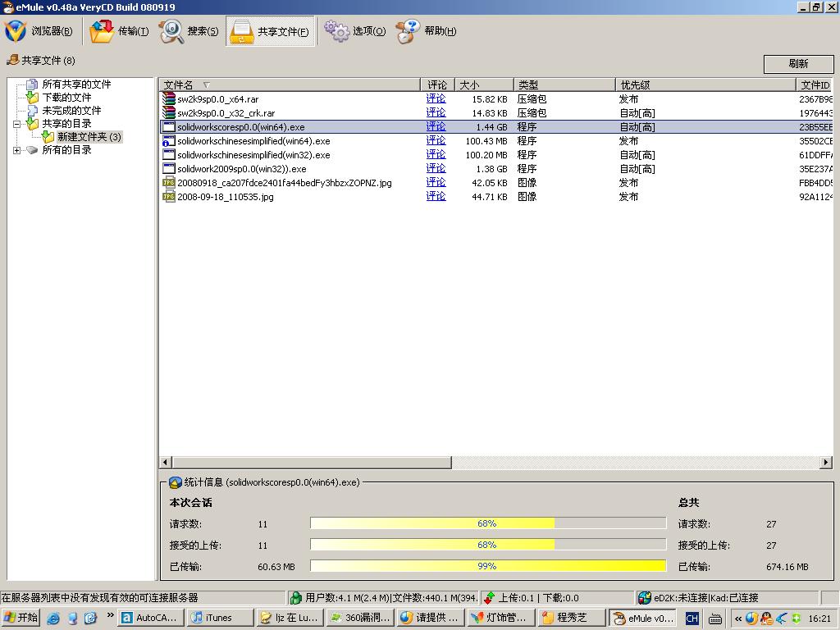
Task: Select file name solidworkschinesesimplified(win64).exe
Action: [x=253, y=141]
